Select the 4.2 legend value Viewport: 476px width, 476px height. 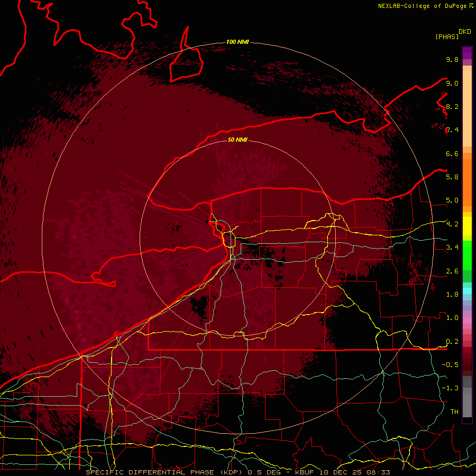(452, 224)
